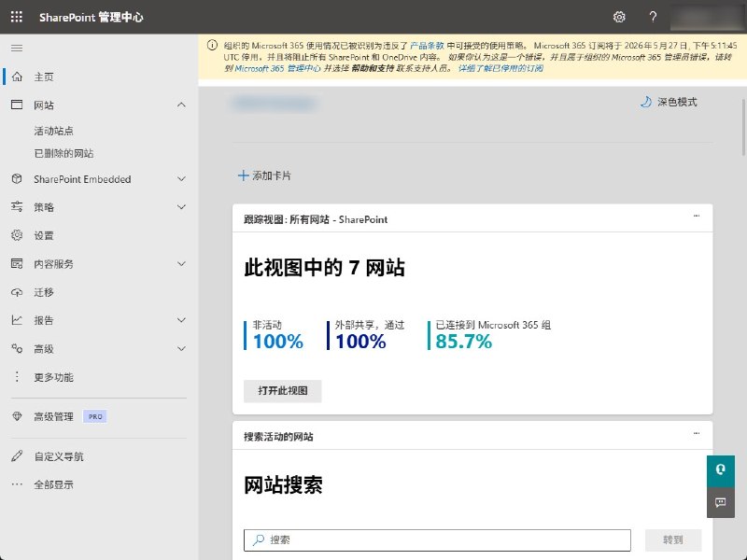Click the 搜索 input field
747x560 pixels.
pyautogui.click(x=437, y=540)
